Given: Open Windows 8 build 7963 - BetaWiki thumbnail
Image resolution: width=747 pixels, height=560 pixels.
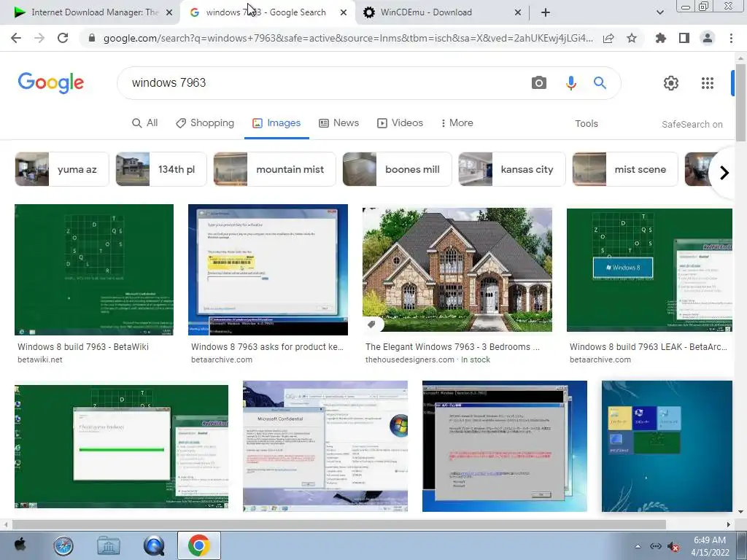Looking at the screenshot, I should point(94,270).
